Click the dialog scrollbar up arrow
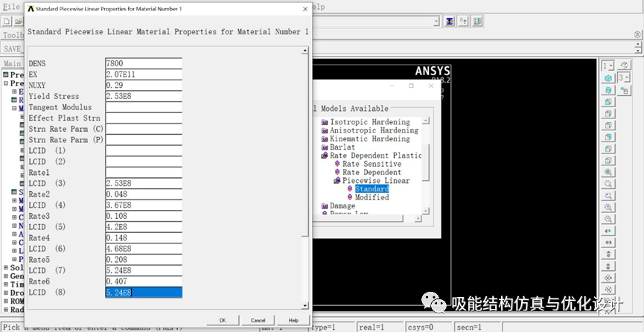Image resolution: width=644 pixels, height=332 pixels. tap(305, 51)
